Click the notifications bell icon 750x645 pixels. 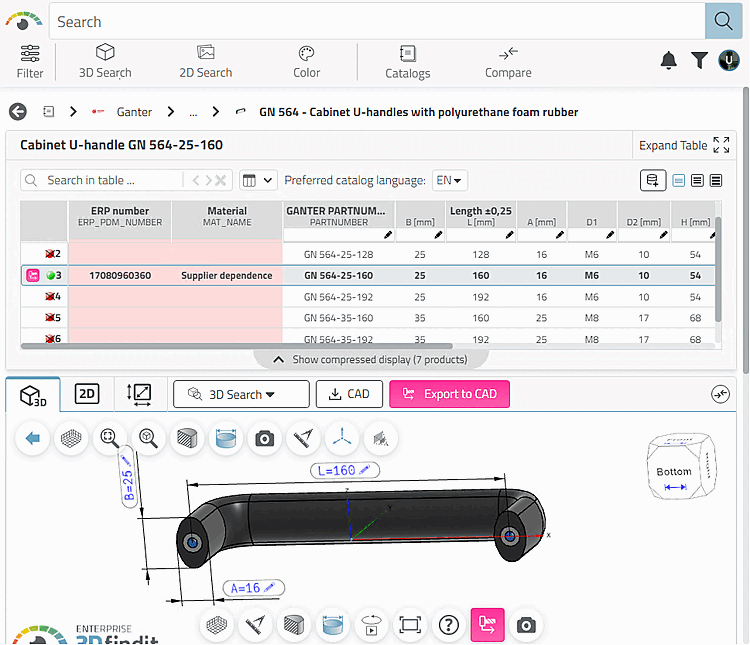[668, 61]
